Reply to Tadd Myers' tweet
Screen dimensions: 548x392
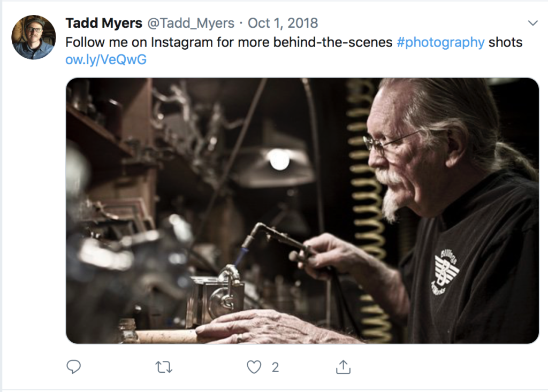click(74, 367)
